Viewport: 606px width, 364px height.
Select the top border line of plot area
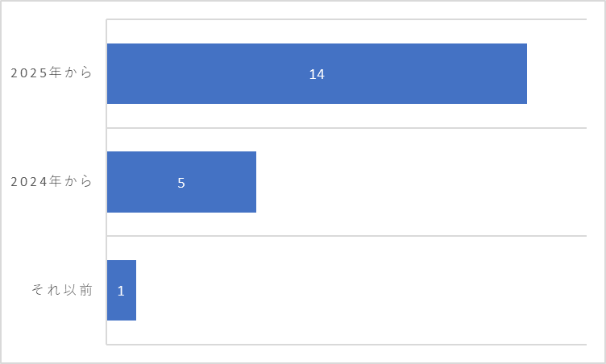tap(347, 19)
